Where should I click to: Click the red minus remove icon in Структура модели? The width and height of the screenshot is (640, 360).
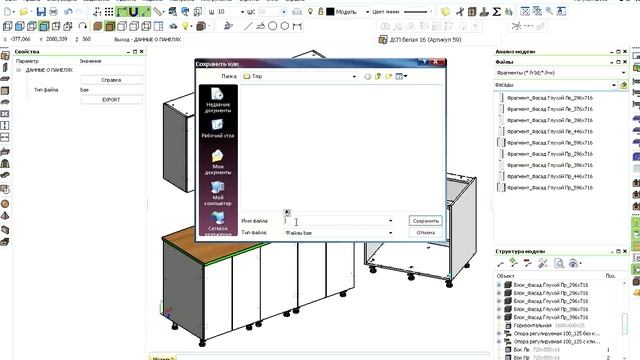[x=527, y=263]
